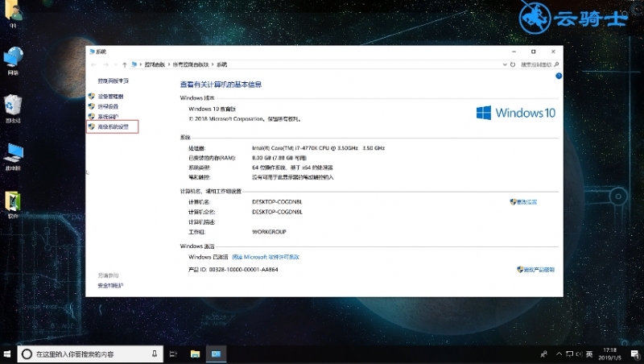Expand the chevron after 控制面板 in the breadcrumb
Image resolution: width=644 pixels, height=364 pixels.
(x=169, y=64)
